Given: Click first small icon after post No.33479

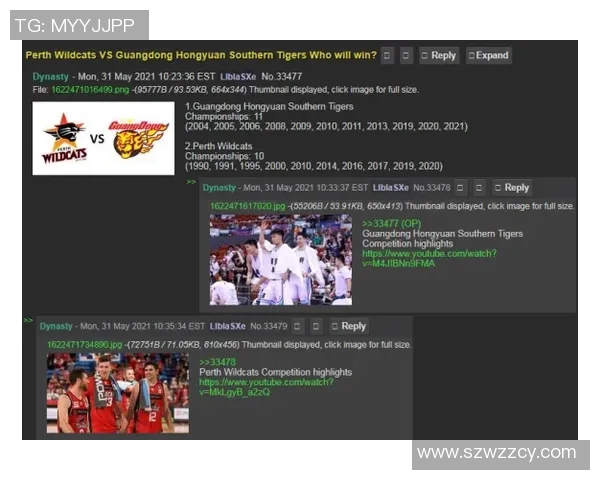Looking at the screenshot, I should pos(297,326).
